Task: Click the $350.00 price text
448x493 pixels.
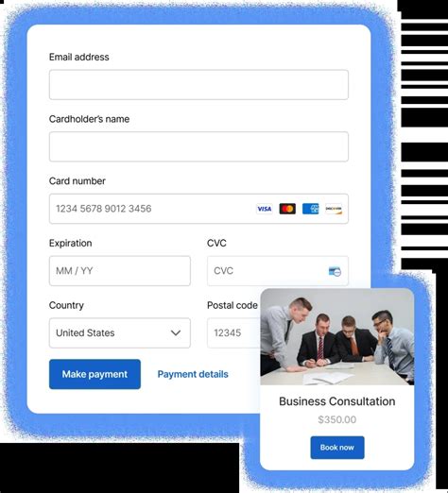Action: click(x=337, y=419)
